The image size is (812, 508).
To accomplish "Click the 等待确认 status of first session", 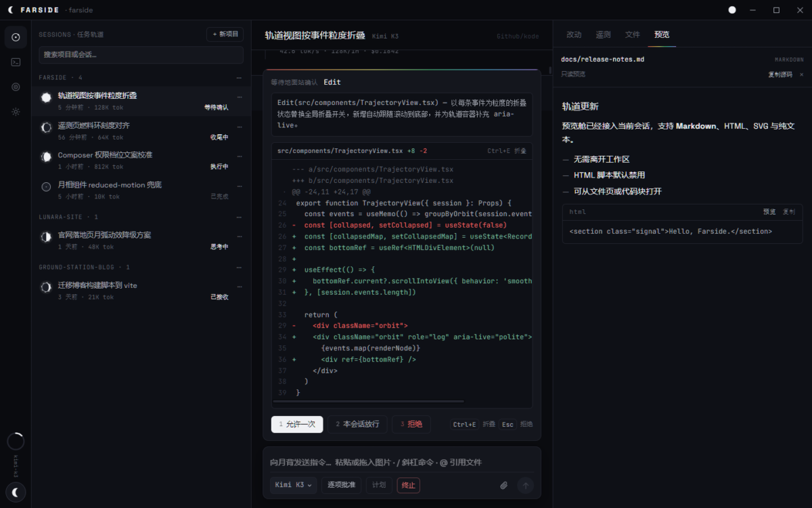I will (217, 107).
